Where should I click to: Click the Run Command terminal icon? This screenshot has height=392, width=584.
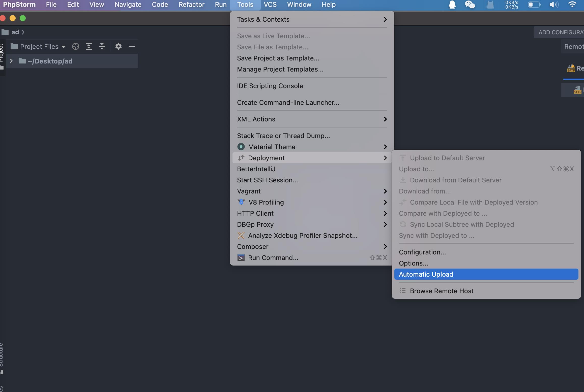(241, 257)
